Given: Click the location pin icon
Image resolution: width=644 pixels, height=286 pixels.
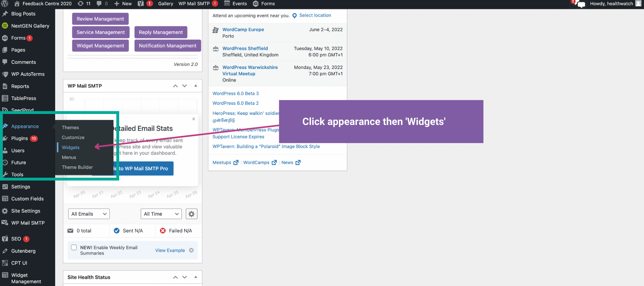Looking at the screenshot, I should click(294, 16).
